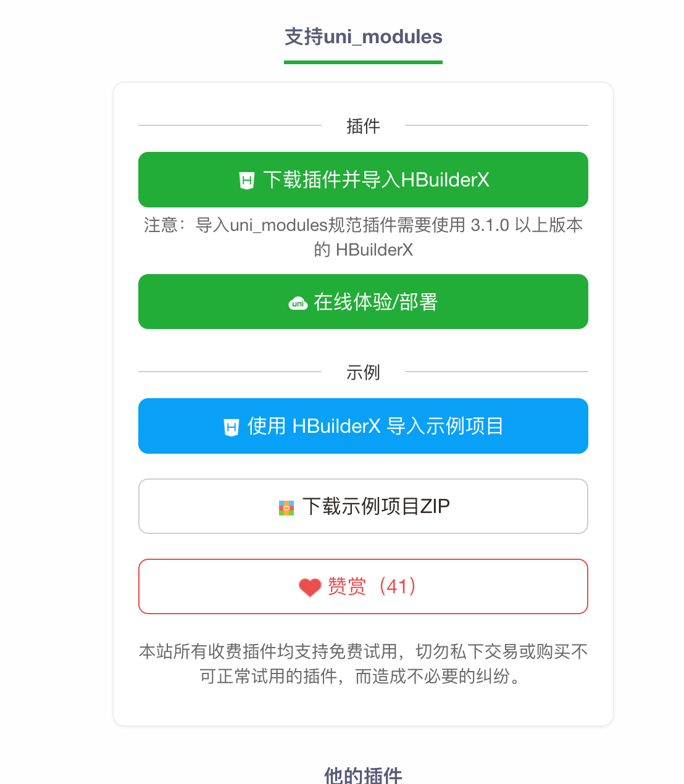Click the 示例 section divider label
This screenshot has width=684, height=784.
point(363,372)
